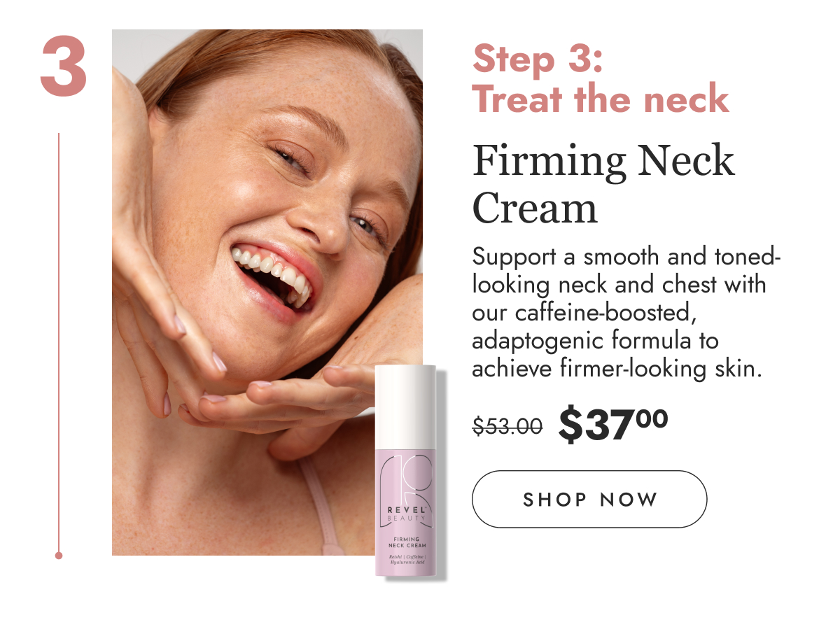Open the Firming Neck Cream product title
The image size is (840, 627).
(x=604, y=184)
